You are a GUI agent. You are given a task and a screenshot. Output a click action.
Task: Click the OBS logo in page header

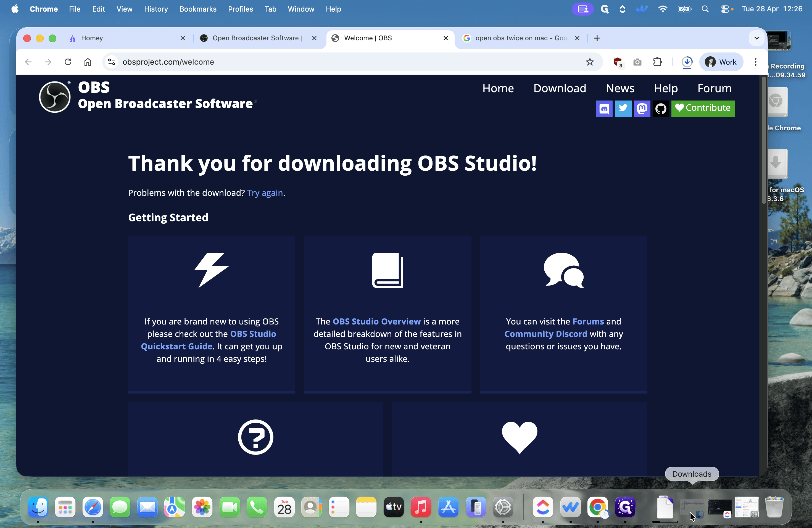[x=55, y=97]
